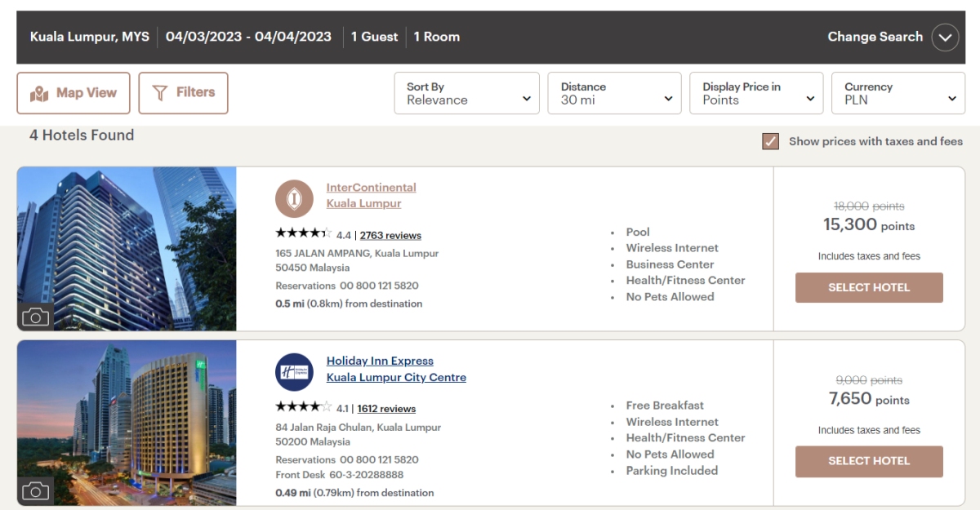Click the 1 Room text
The image size is (980, 510).
click(x=437, y=37)
